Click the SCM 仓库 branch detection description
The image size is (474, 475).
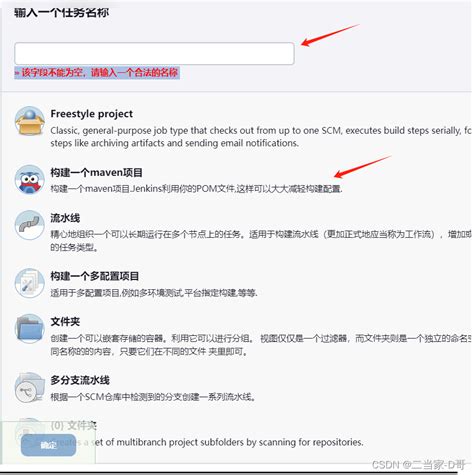(x=153, y=397)
